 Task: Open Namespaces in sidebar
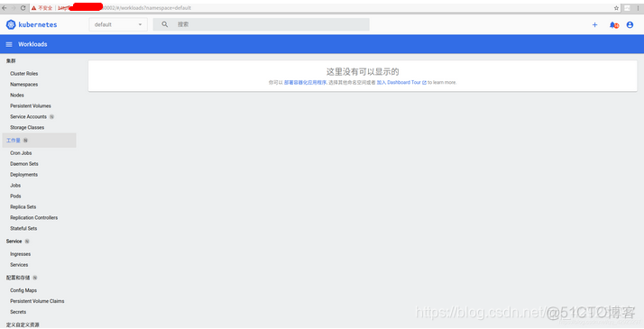coord(23,84)
